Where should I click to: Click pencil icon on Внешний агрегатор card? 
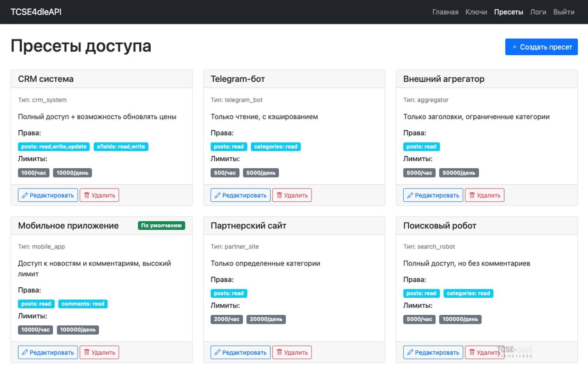(410, 195)
